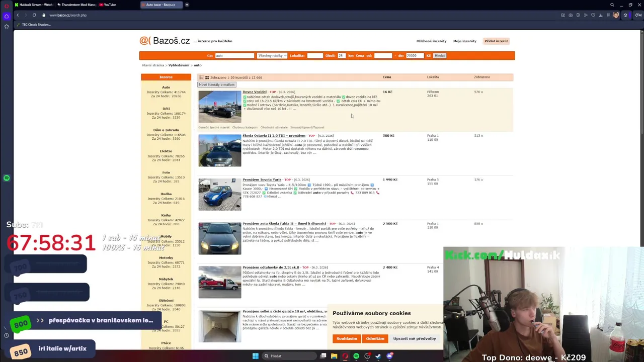Click the Vyhledávání breadcrumb link
Image resolution: width=644 pixels, height=362 pixels.
[x=179, y=65]
